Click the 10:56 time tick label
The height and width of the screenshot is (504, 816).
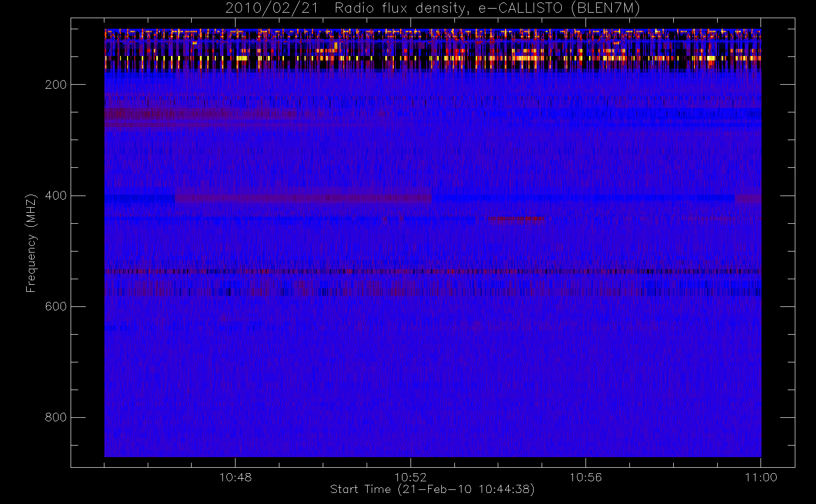(x=586, y=477)
